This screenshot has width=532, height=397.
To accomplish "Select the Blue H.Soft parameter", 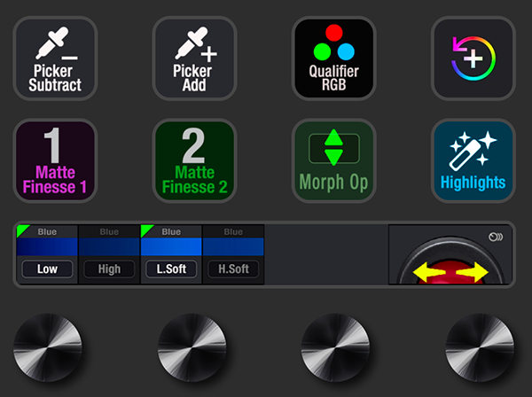I will (233, 269).
